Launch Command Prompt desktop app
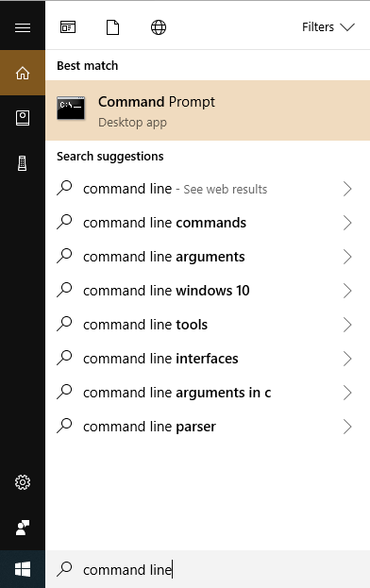Screen dimensions: 370x588 208,110
